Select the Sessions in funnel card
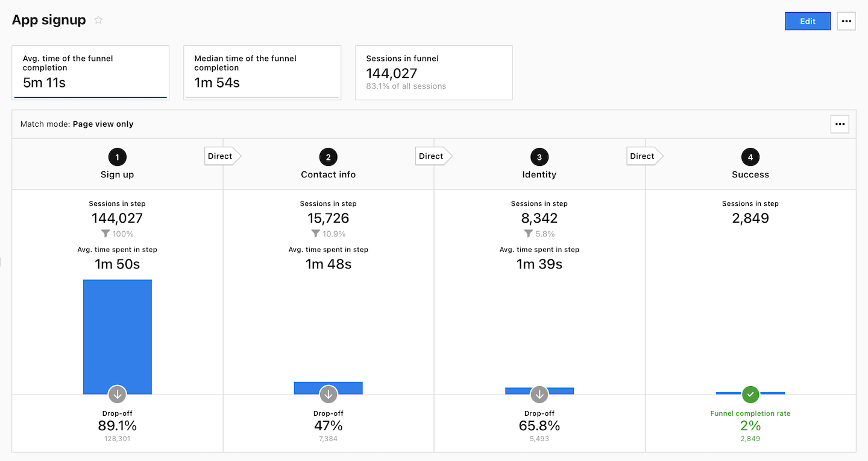868x461 pixels. [x=433, y=72]
